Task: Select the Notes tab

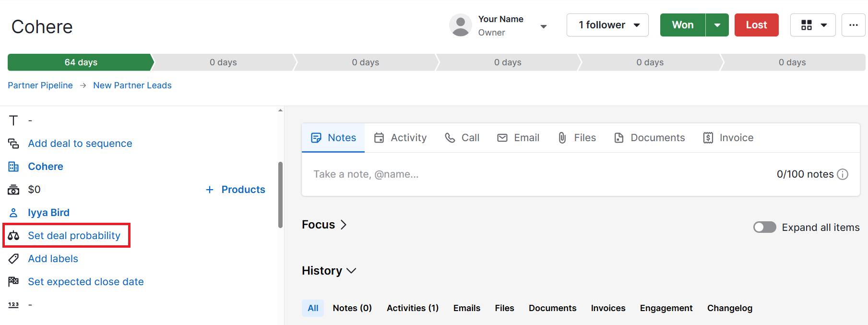Action: pyautogui.click(x=333, y=138)
